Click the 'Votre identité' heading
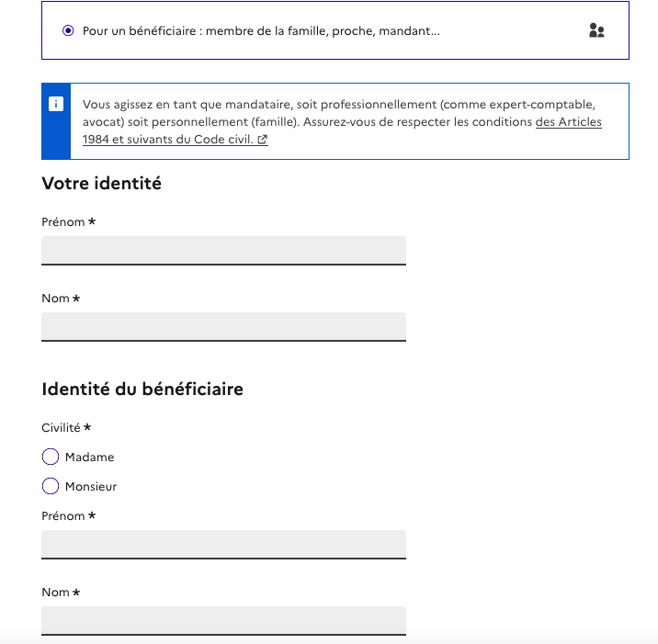 pos(101,184)
